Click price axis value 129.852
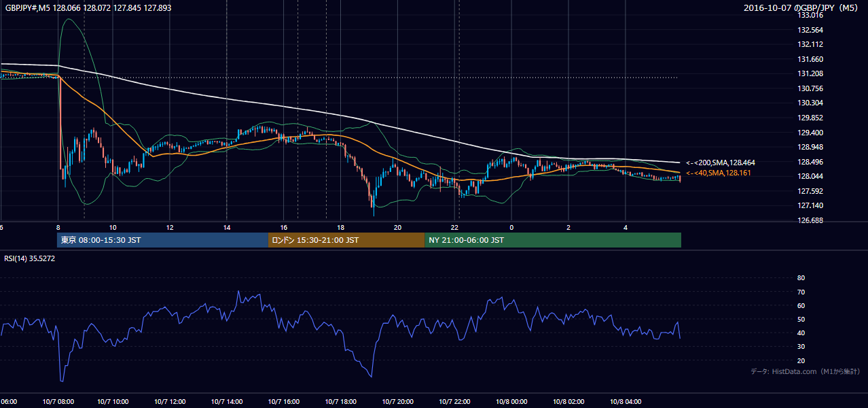Screen dimensions: 868x408 [810, 118]
